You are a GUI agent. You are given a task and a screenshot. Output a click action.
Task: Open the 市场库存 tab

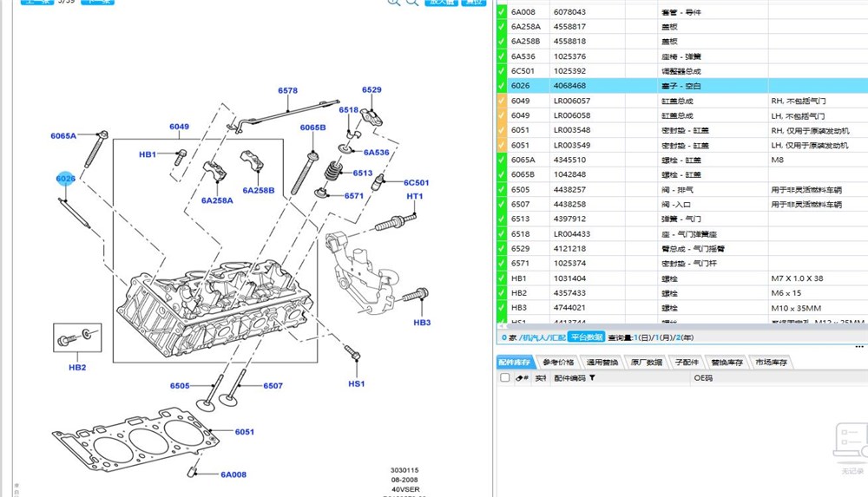(771, 362)
